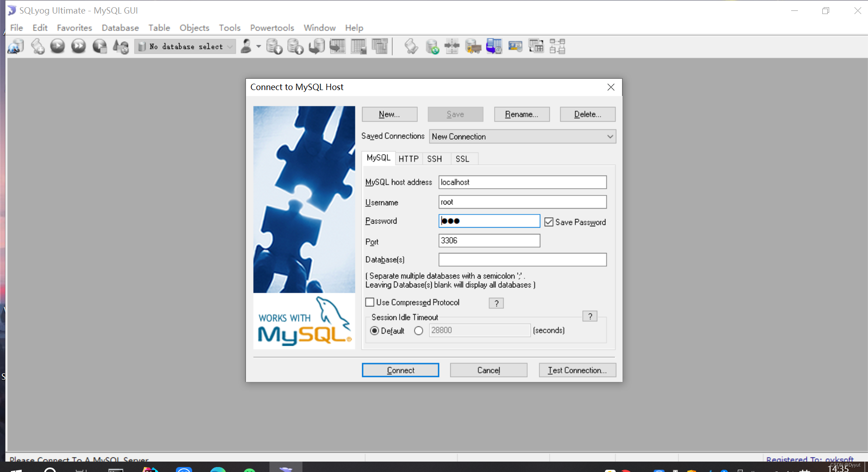This screenshot has width=868, height=472.
Task: Click database icon with up arrow
Action: coord(295,46)
